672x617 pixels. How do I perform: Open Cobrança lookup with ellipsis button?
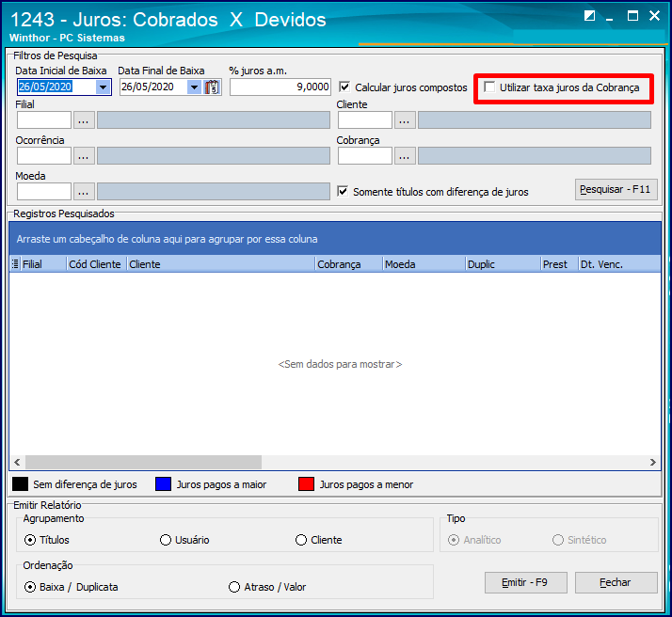(405, 156)
